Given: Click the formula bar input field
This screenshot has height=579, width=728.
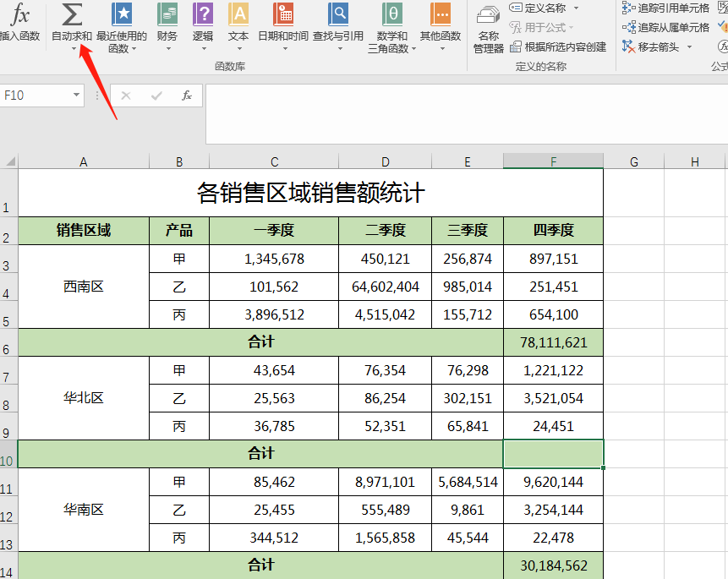Looking at the screenshot, I should pos(465,96).
